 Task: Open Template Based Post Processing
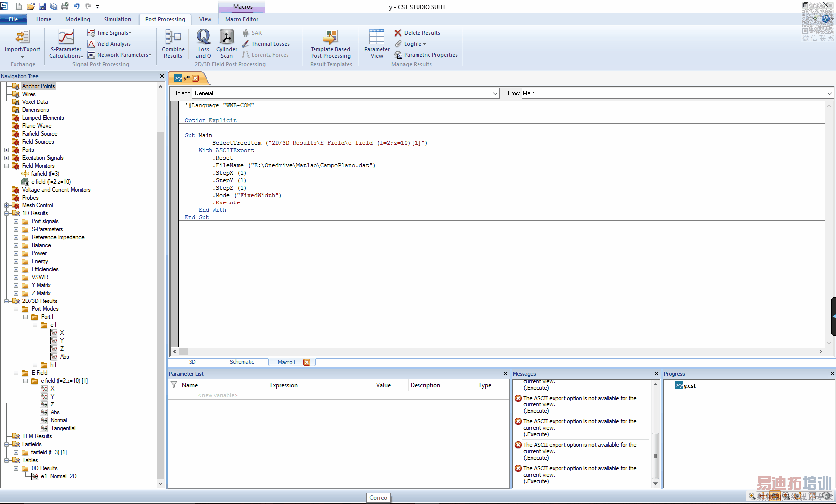click(331, 43)
